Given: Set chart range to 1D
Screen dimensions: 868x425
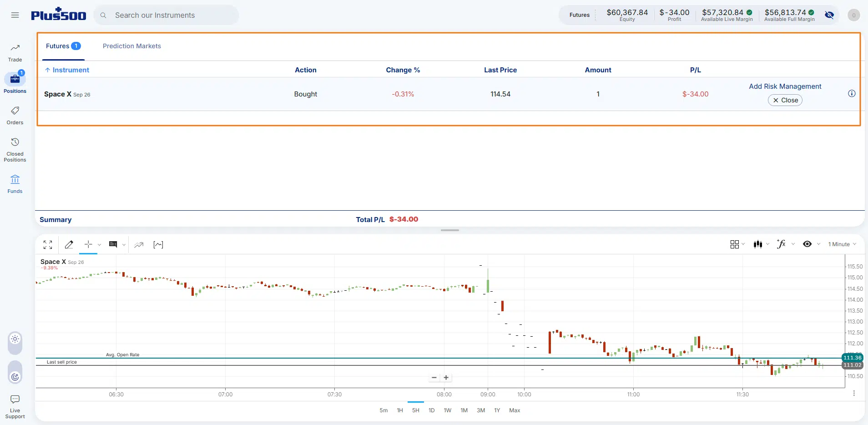Looking at the screenshot, I should pyautogui.click(x=432, y=410).
